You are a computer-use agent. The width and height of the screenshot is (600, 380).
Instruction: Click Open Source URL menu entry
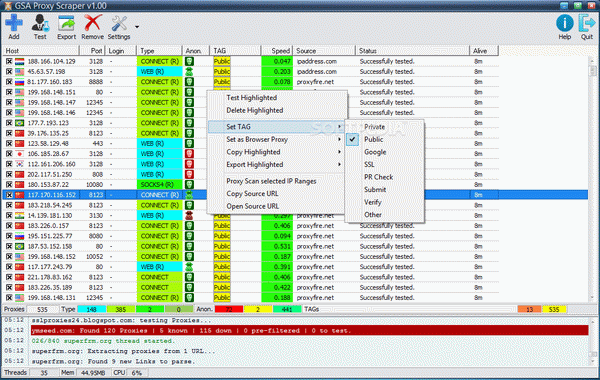253,206
